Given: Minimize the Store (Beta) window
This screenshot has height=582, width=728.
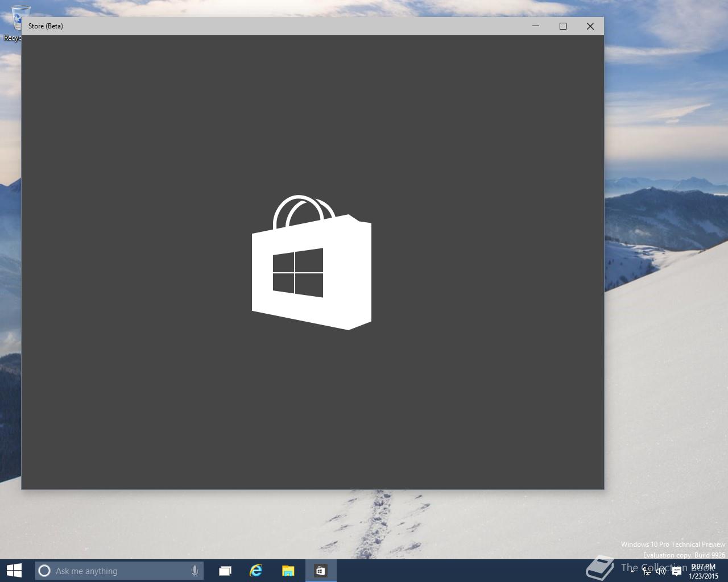Looking at the screenshot, I should point(536,26).
